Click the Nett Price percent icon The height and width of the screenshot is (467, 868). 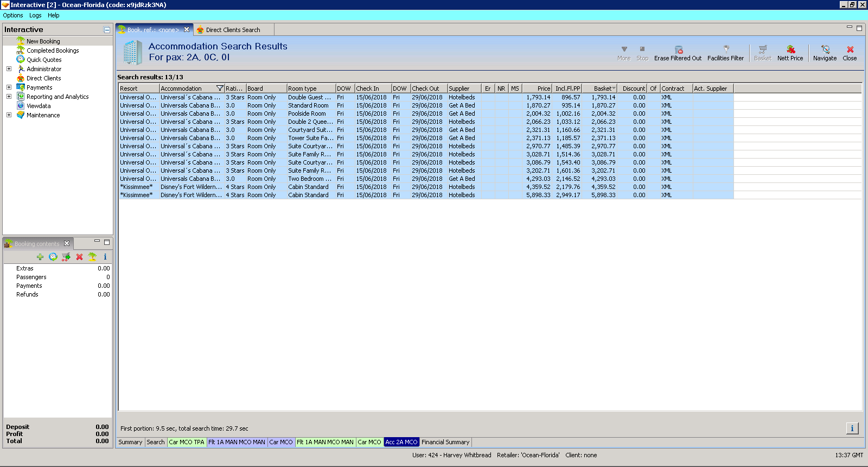click(x=791, y=49)
